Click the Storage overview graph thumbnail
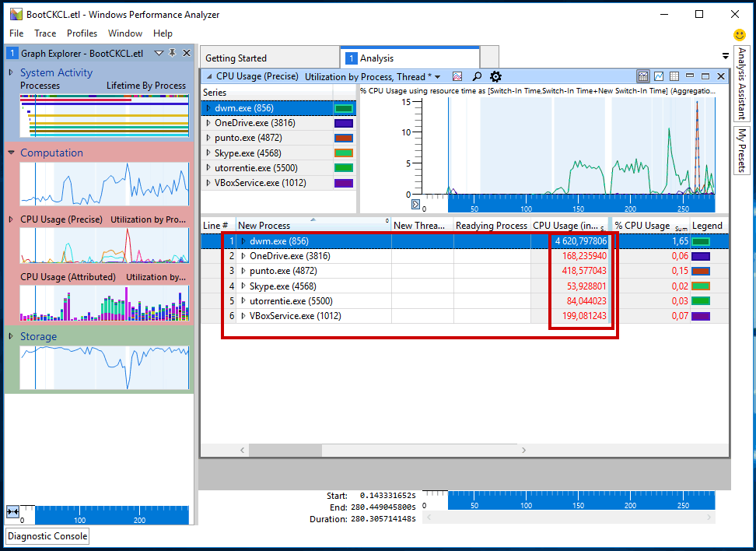Image resolution: width=756 pixels, height=551 pixels. [x=105, y=367]
